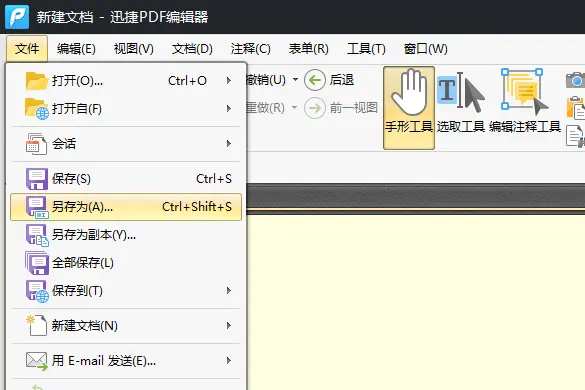Expand the 打开自(F) submenu arrow
Image resolution: width=585 pixels, height=390 pixels.
click(229, 109)
